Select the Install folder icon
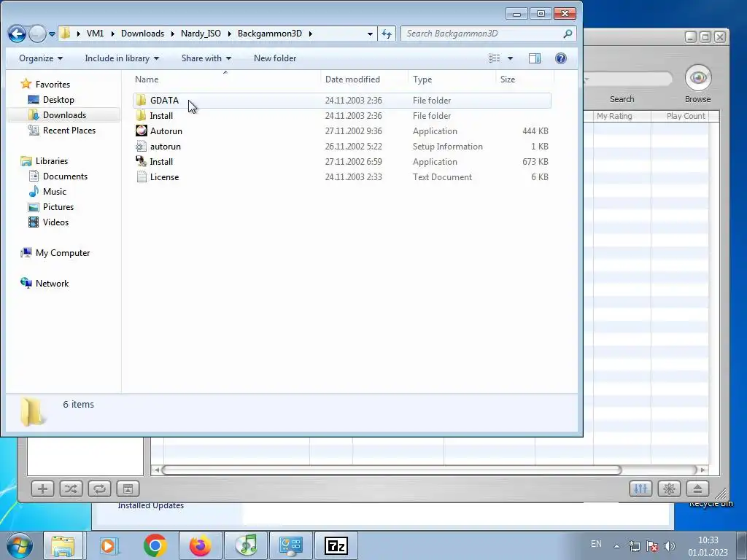This screenshot has width=747, height=560. pyautogui.click(x=141, y=115)
